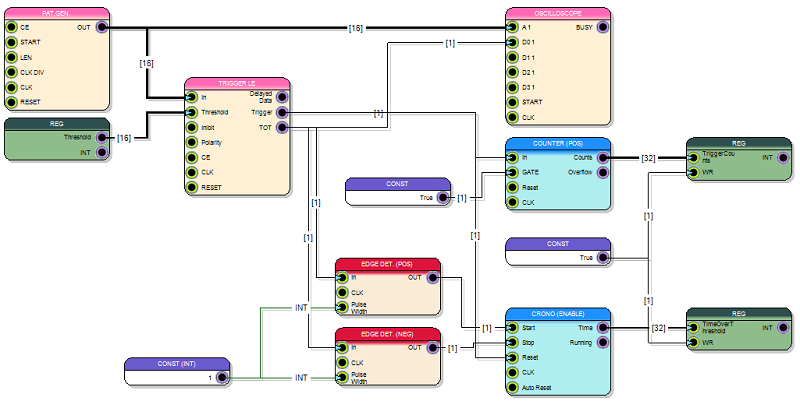Click the In pin of EDGE DET. (NEG)
The image size is (800, 401).
pyautogui.click(x=342, y=348)
